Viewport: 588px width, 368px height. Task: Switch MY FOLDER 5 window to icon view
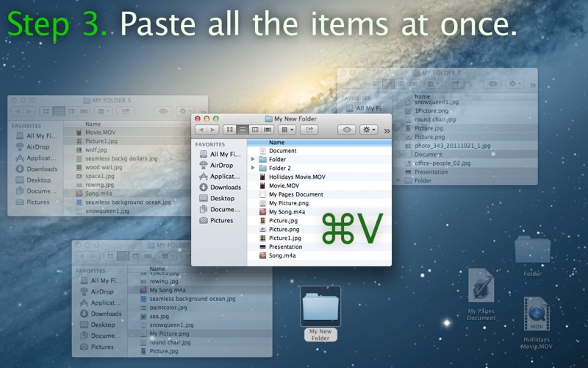(46, 111)
